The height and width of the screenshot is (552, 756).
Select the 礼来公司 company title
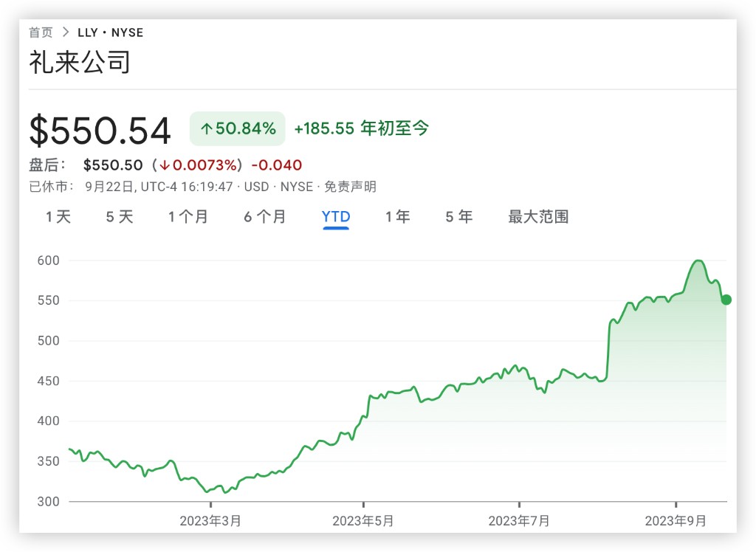(x=80, y=62)
